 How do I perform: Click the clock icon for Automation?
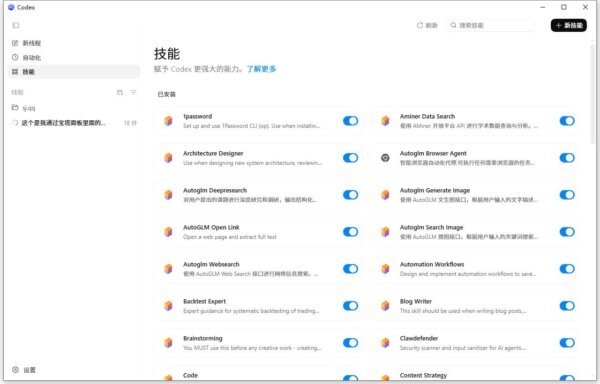(15, 57)
